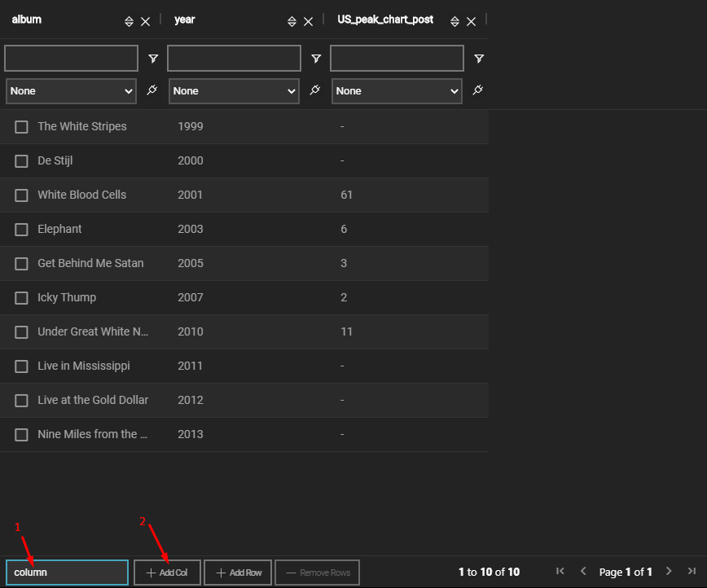
Task: Click the Add Col button
Action: pyautogui.click(x=166, y=572)
